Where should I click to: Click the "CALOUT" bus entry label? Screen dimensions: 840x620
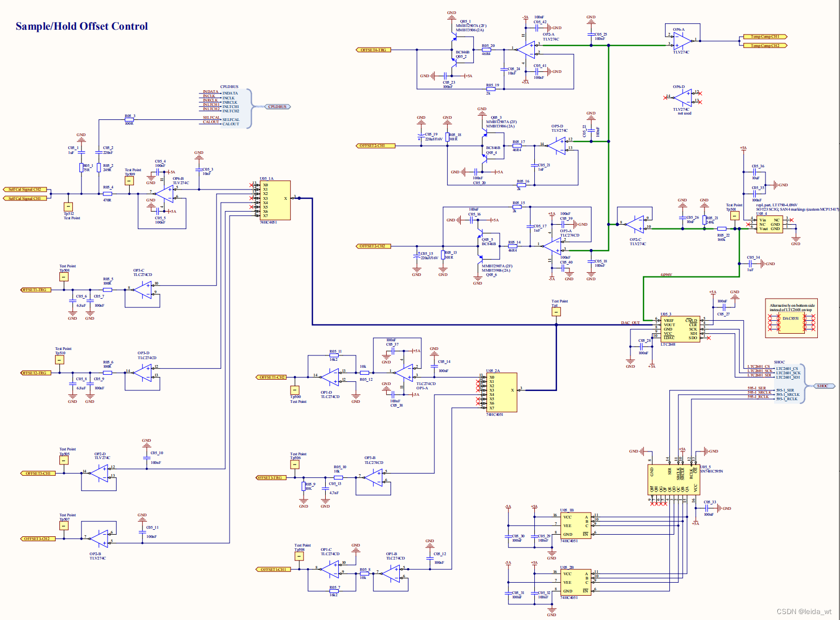point(231,124)
